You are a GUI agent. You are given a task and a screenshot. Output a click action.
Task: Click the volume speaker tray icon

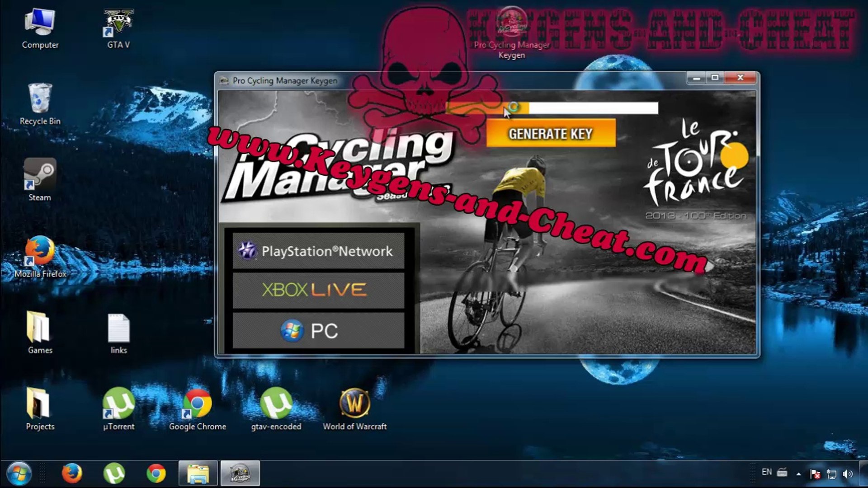848,474
